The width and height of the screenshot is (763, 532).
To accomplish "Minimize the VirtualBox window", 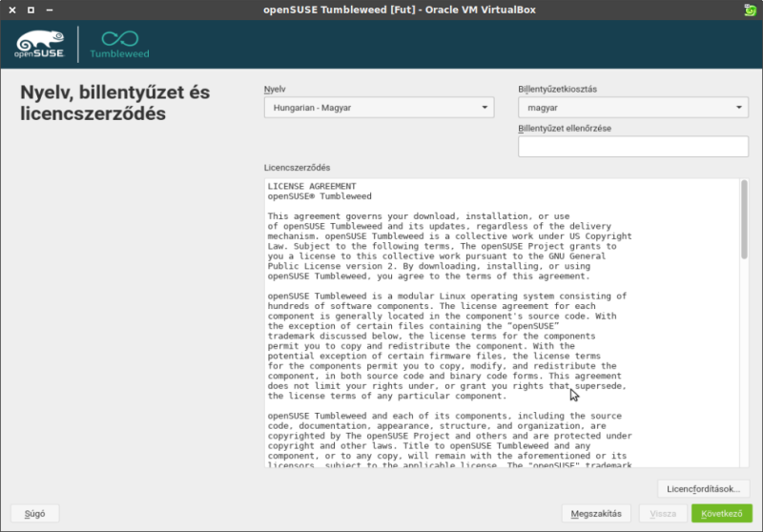I will 50,10.
